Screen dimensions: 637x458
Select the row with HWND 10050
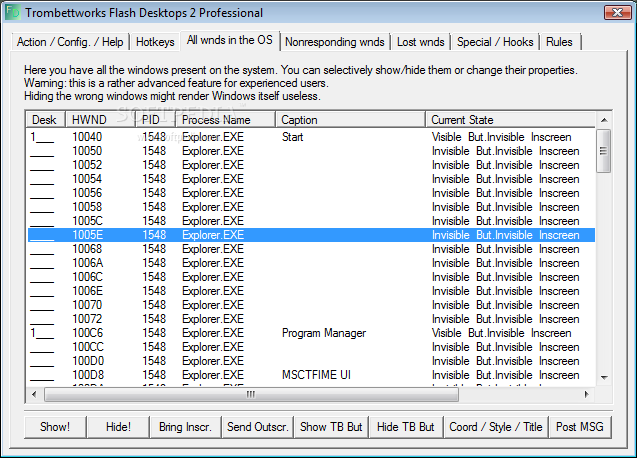[311, 151]
